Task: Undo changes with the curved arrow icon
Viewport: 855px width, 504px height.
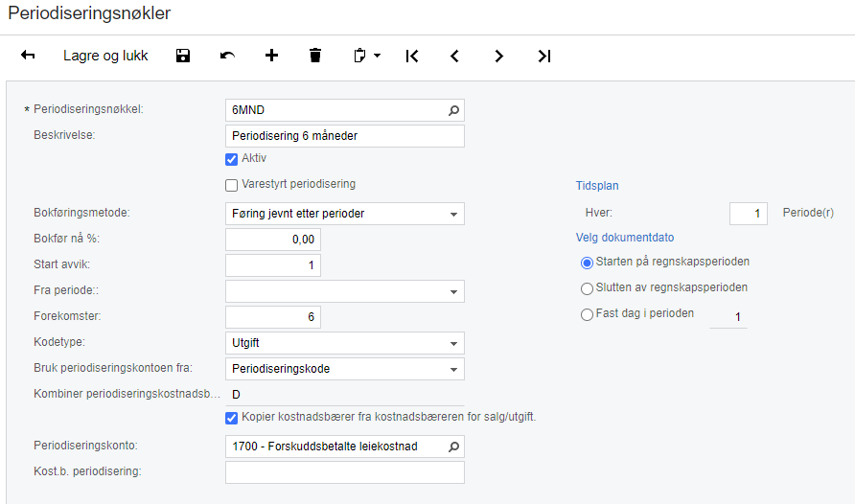Action: (227, 56)
